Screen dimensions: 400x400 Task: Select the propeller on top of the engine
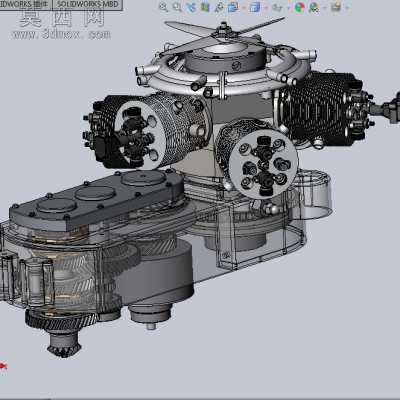click(224, 33)
